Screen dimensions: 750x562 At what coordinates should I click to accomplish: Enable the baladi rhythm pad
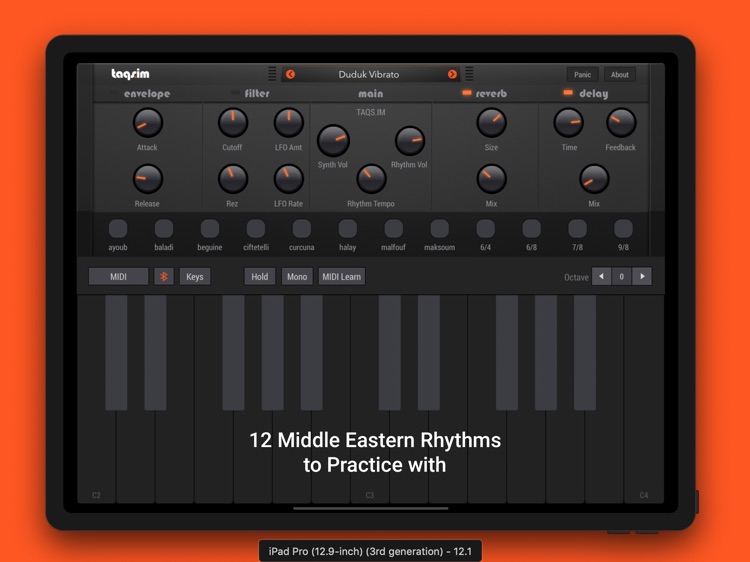click(164, 229)
